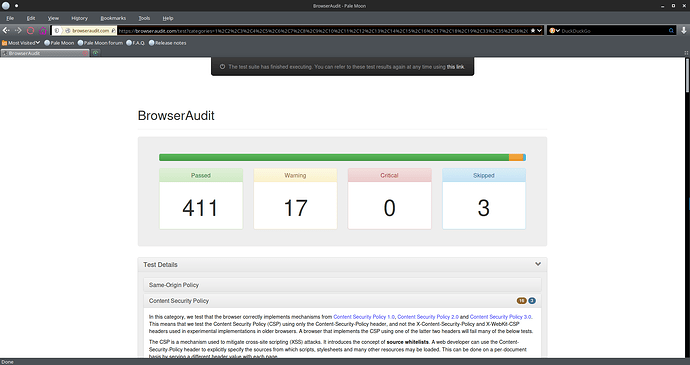Expand the Same-Origin Policy section
This screenshot has width=690, height=365.
pos(342,285)
